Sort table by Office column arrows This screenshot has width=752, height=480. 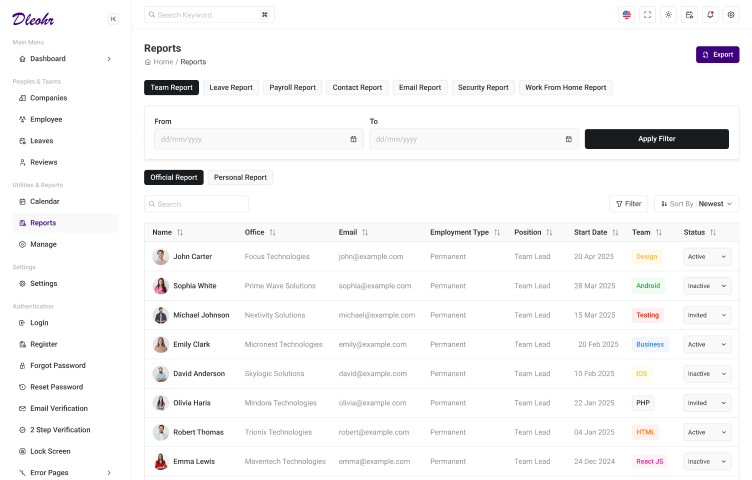click(272, 232)
